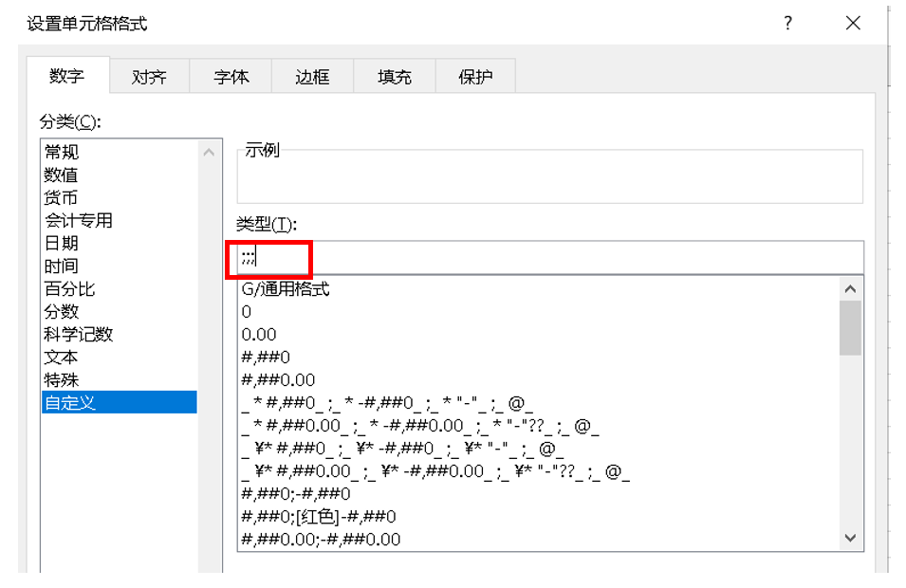
Task: Select 常规 in the category list
Action: 120,152
